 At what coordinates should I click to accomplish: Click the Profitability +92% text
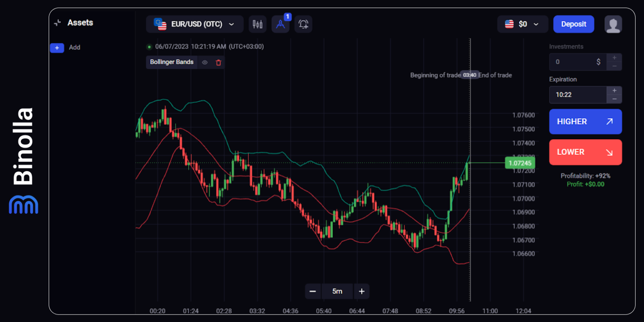[x=585, y=176]
